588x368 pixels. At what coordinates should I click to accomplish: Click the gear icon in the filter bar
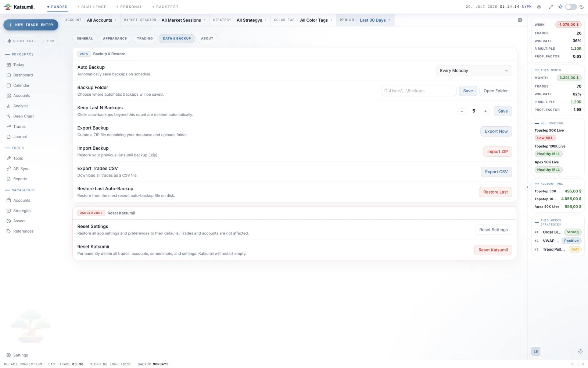pos(520,20)
